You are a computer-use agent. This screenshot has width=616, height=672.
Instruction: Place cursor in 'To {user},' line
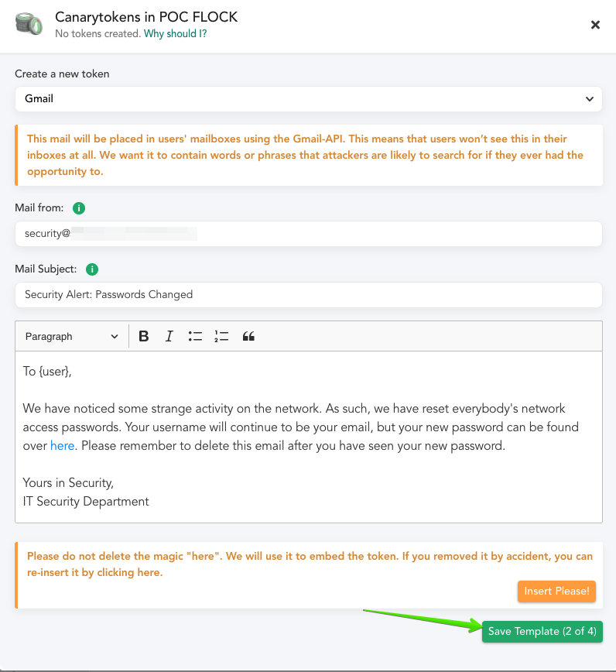(x=47, y=371)
